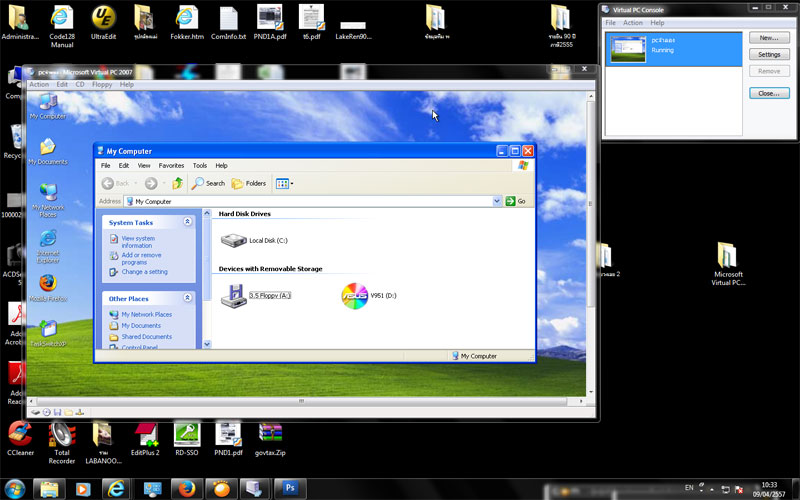Open My Network Places link in Other Places
Image resolution: width=800 pixels, height=500 pixels.
click(x=146, y=314)
